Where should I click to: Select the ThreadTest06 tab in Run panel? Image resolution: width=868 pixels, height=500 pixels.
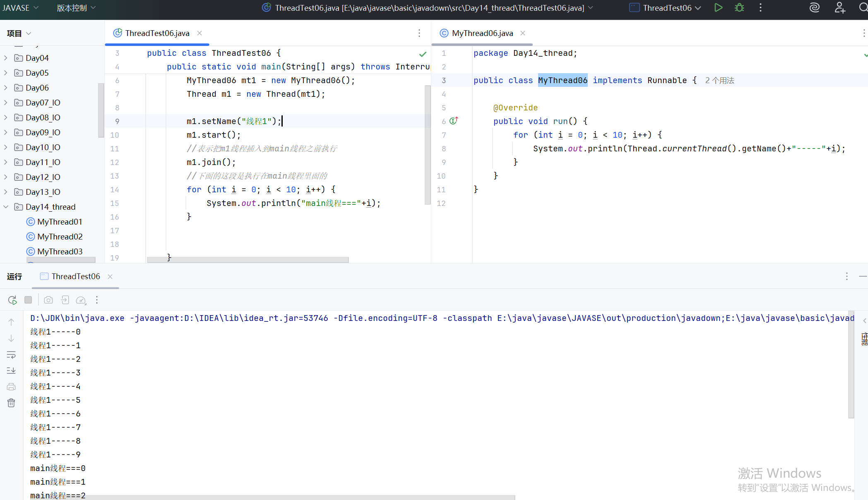coord(76,276)
